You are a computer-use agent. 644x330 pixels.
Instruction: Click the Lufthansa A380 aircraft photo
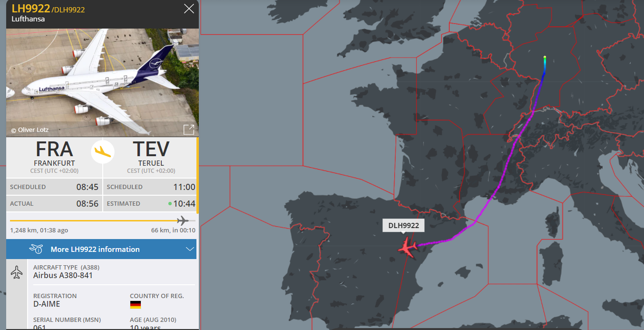tap(102, 82)
